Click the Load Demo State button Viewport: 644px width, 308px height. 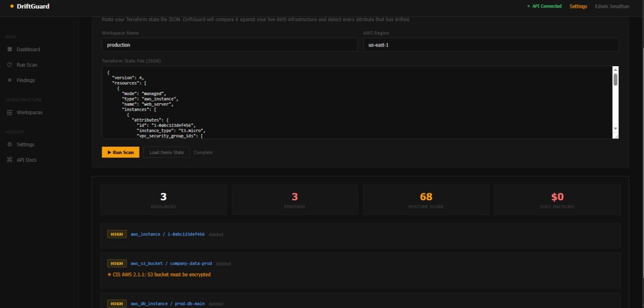(x=166, y=152)
